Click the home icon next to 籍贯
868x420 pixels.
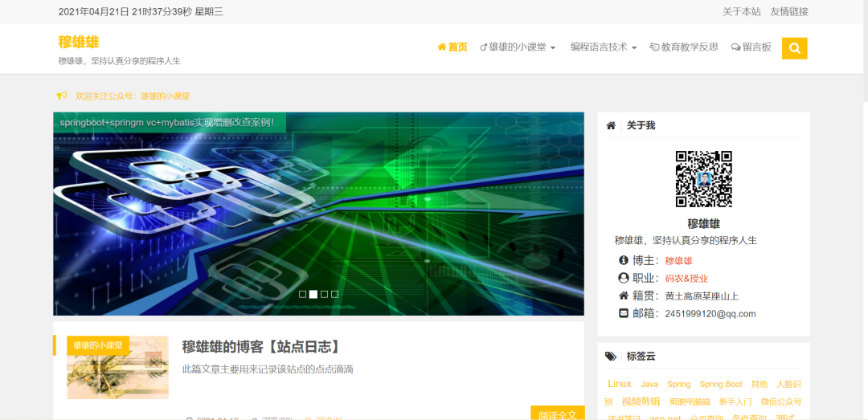[x=624, y=296]
